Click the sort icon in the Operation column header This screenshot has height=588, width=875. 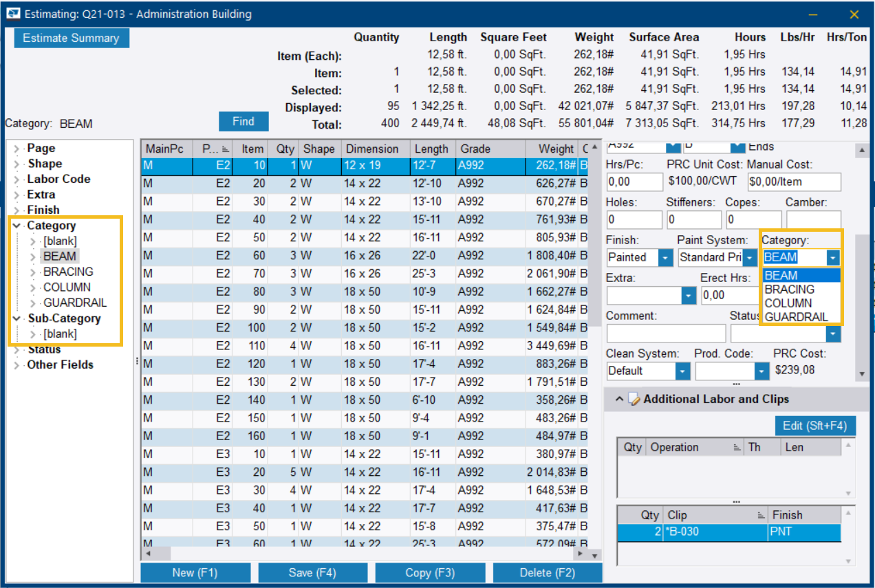coord(735,447)
